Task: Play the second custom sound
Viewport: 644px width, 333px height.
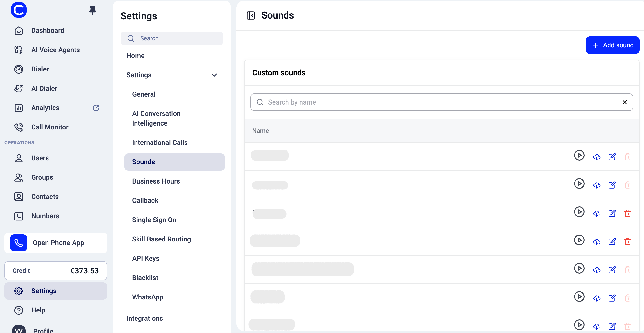Action: (579, 184)
